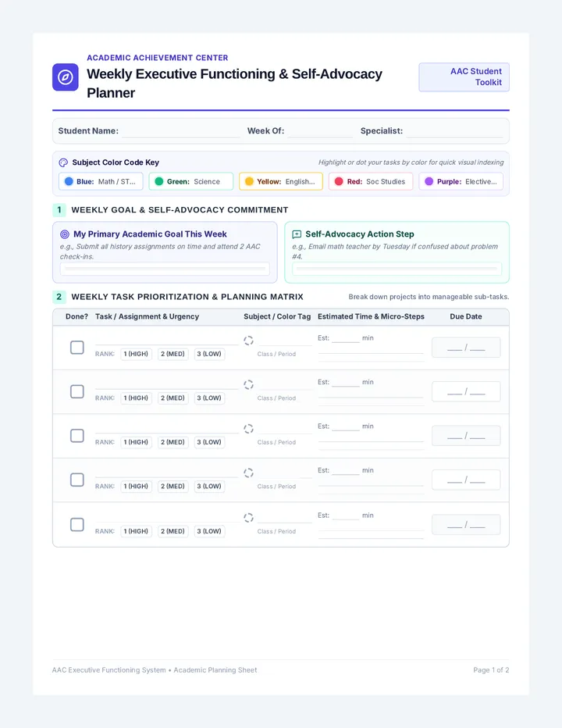
Task: Select rank 1 (HIGH) in third task row
Action: [x=136, y=442]
